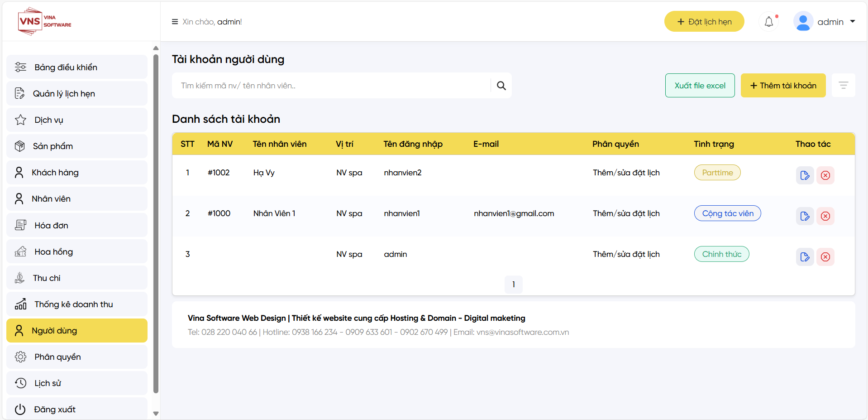Open the filter options icon
Screen dimensions: 868x420
click(x=844, y=85)
